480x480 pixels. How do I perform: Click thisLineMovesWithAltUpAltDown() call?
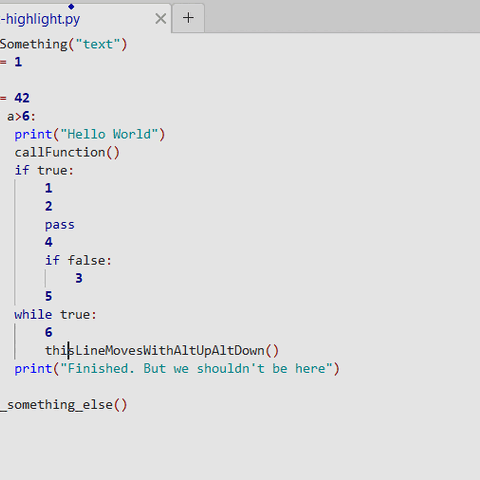click(x=162, y=351)
